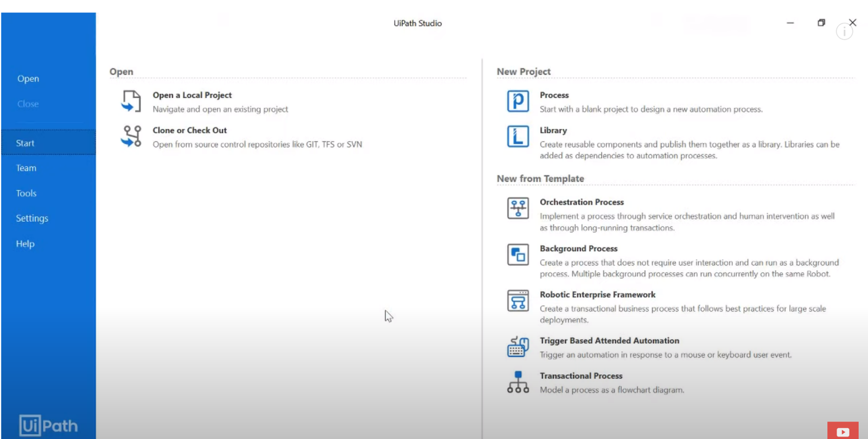
Task: Click 'Model a process as a flowchart diagram' text
Action: point(612,390)
